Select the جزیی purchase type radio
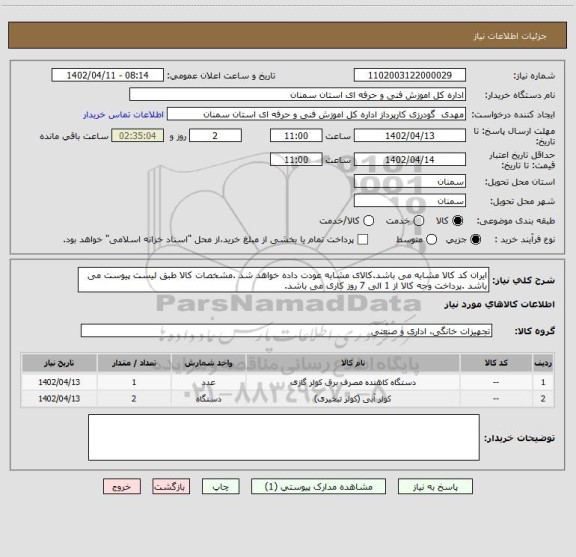This screenshot has height=557, width=576. tap(476, 240)
